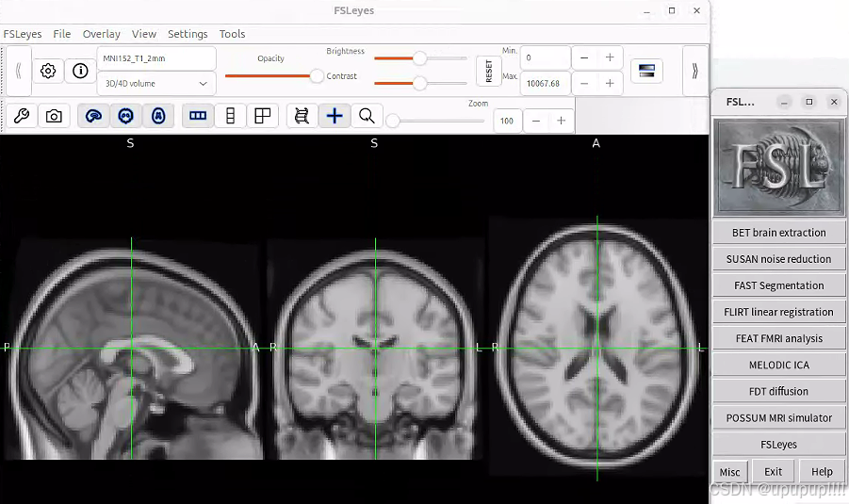849x504 pixels.
Task: Open the Tools menu
Action: coord(233,34)
